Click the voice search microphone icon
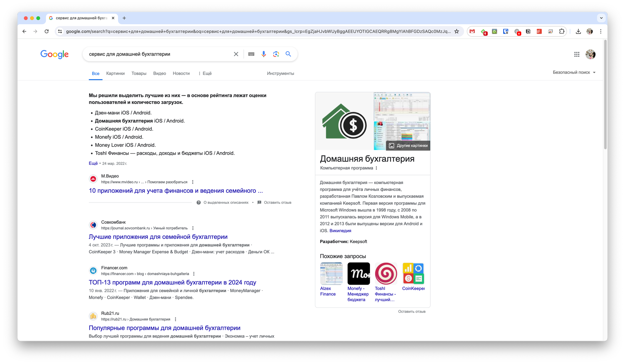625x364 pixels. pyautogui.click(x=264, y=54)
